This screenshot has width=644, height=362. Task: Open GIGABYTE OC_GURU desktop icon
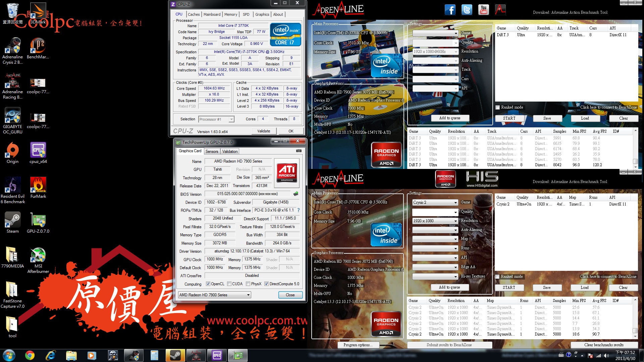12,121
